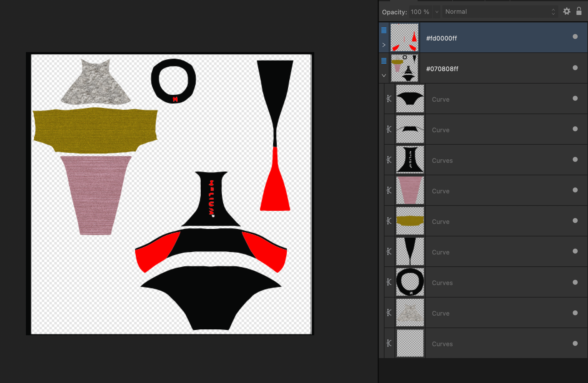Click the Opacity 100 % value field

(420, 12)
